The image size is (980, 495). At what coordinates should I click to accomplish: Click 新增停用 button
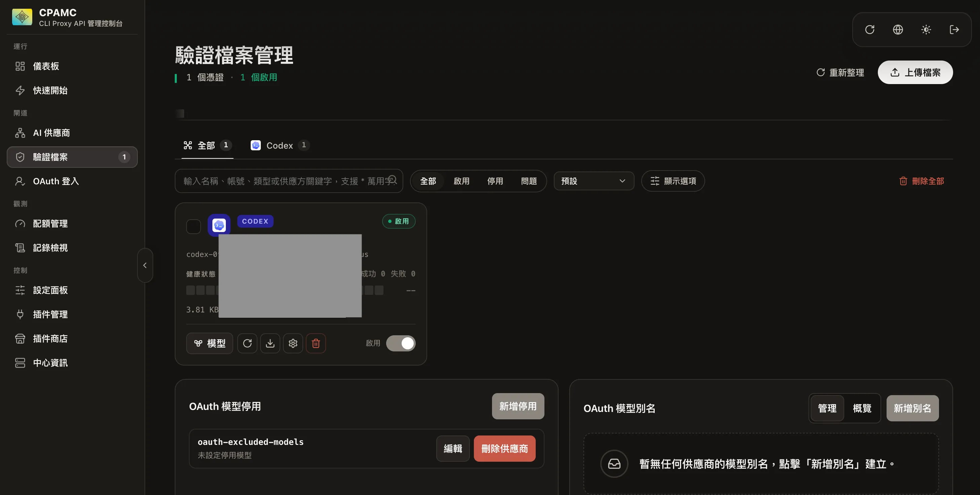pyautogui.click(x=518, y=406)
